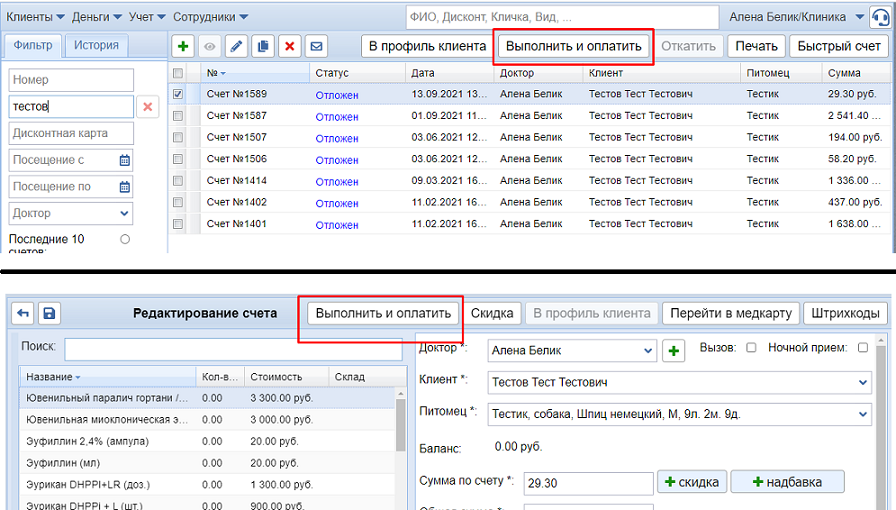Uncheck the checkbox for Счет №1589
Screen dimensions: 896x510
178,94
